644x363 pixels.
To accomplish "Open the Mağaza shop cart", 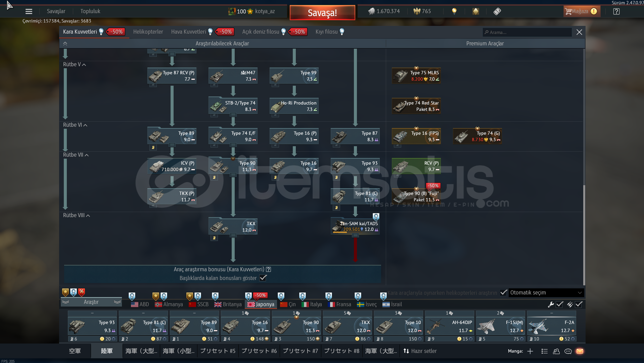I will click(x=581, y=11).
